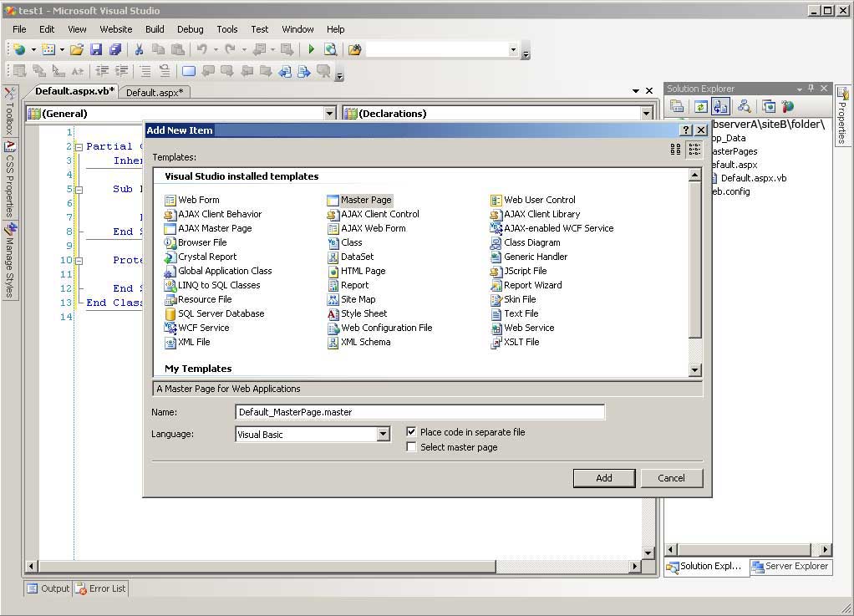Viewport: 854px width, 616px height.
Task: Collapse the Sub code region on line 5
Action: tap(79, 190)
